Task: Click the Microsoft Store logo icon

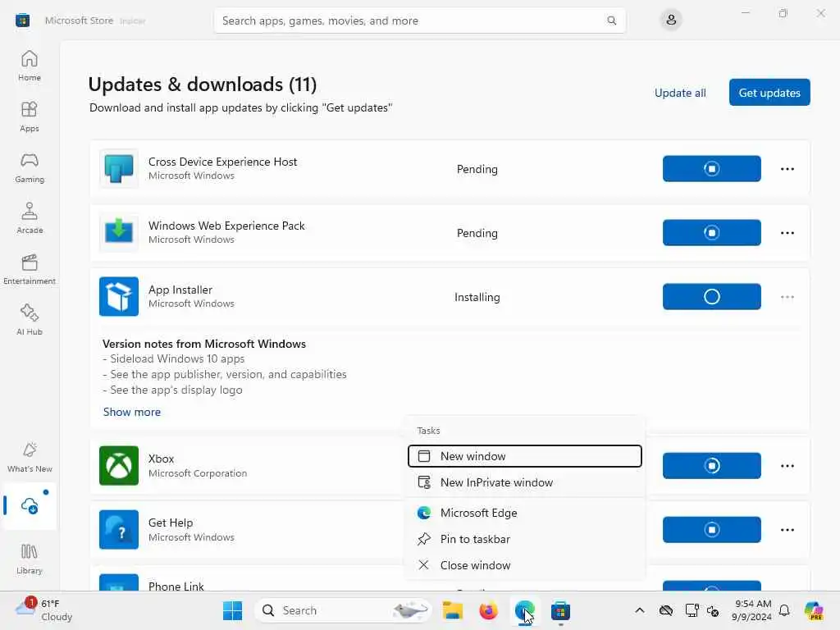Action: click(x=22, y=21)
